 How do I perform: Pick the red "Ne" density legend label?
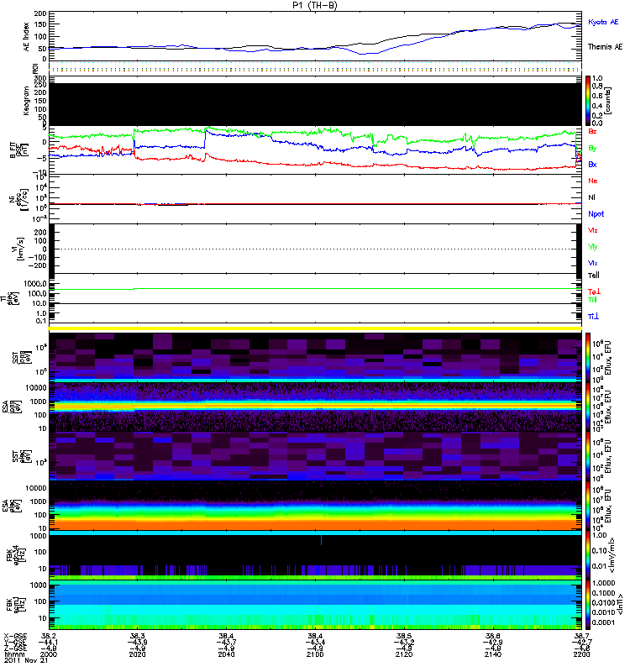coord(593,181)
